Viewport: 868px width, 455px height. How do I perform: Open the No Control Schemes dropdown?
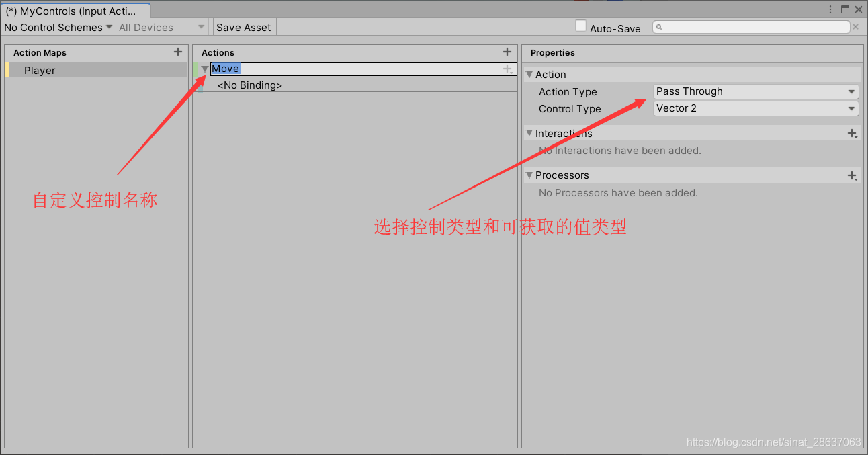[57, 27]
